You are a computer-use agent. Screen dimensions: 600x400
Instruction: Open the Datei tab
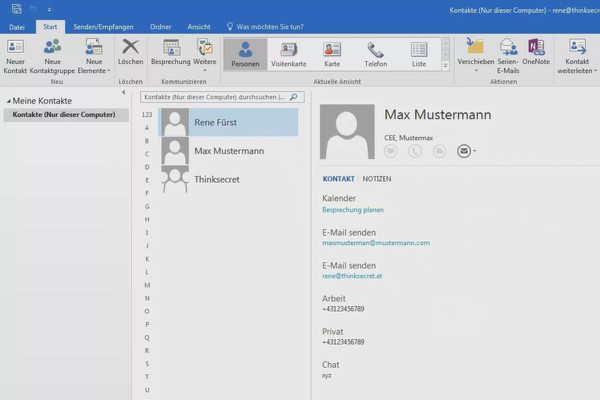[17, 27]
